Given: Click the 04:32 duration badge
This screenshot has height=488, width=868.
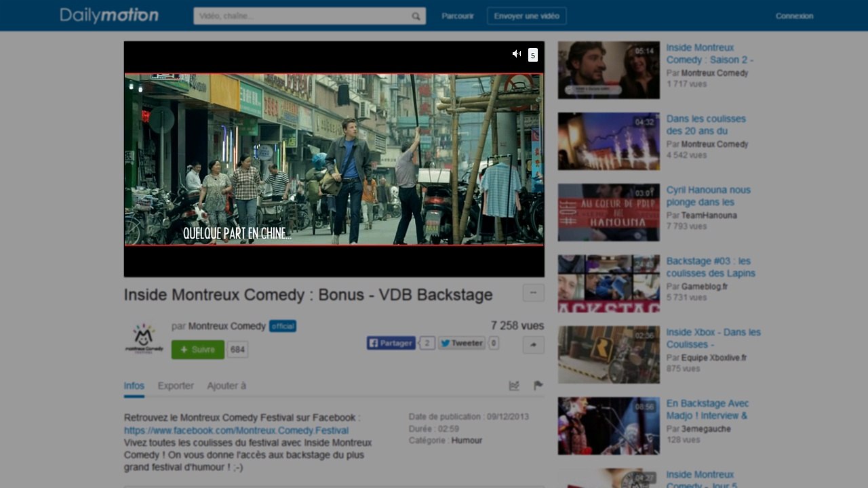Looking at the screenshot, I should point(644,122).
